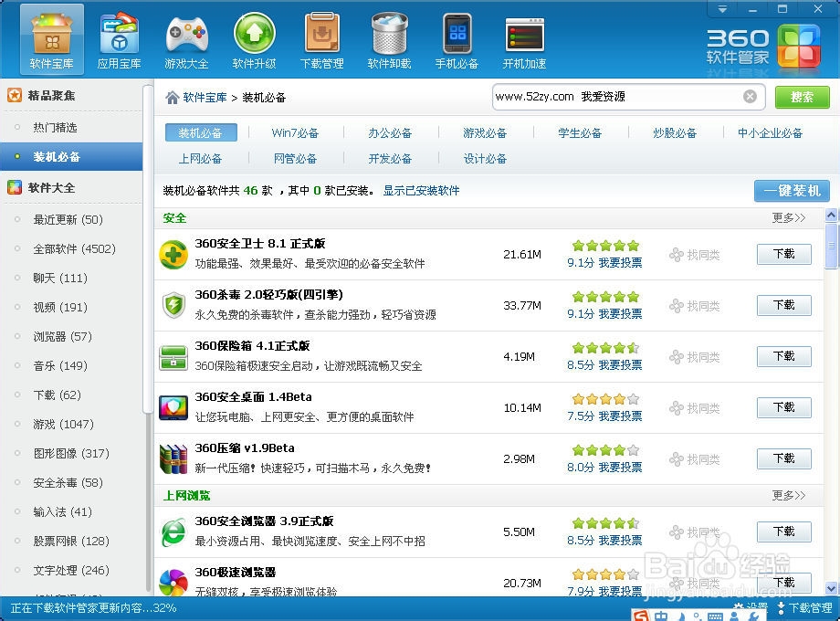Open 软件升级 upgrade arrow icon
The image size is (840, 621).
pos(254,39)
